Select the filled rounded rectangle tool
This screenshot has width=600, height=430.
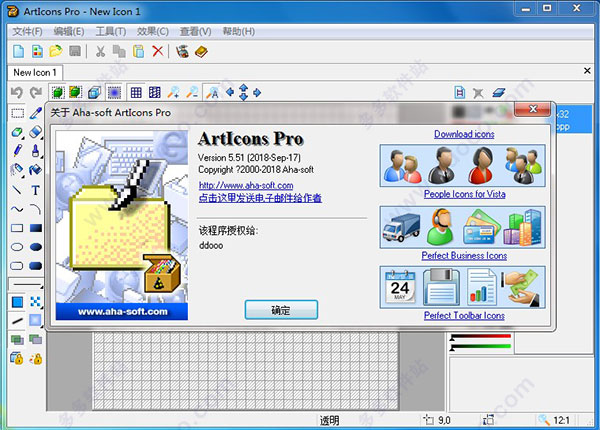pyautogui.click(x=36, y=266)
